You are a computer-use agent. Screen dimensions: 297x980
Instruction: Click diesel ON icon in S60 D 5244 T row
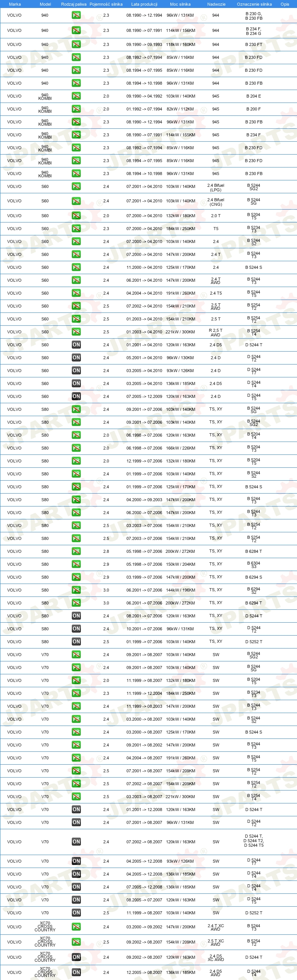(x=76, y=345)
